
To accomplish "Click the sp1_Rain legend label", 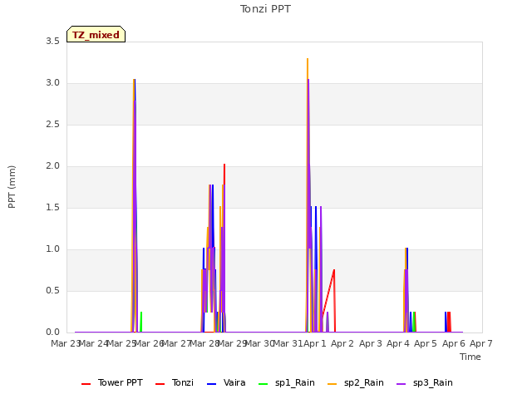I will coord(295,382).
